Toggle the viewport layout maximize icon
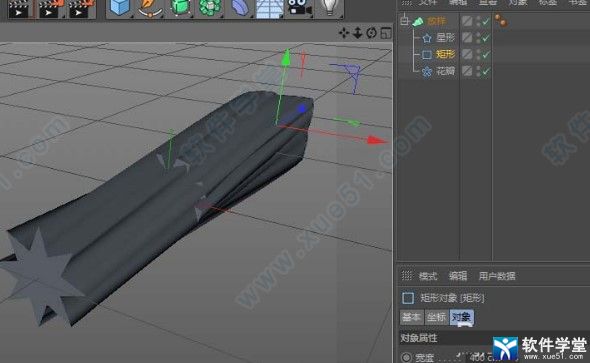The image size is (590, 363). 386,33
